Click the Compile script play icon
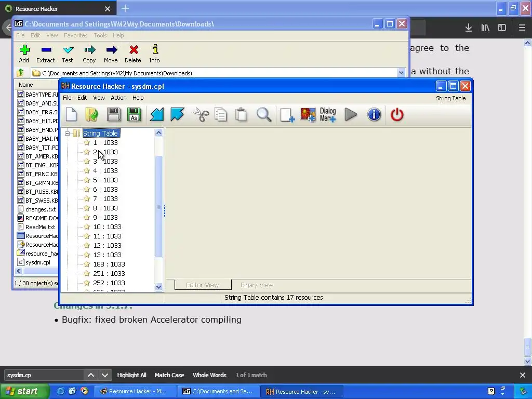The image size is (532, 399). coord(351,115)
